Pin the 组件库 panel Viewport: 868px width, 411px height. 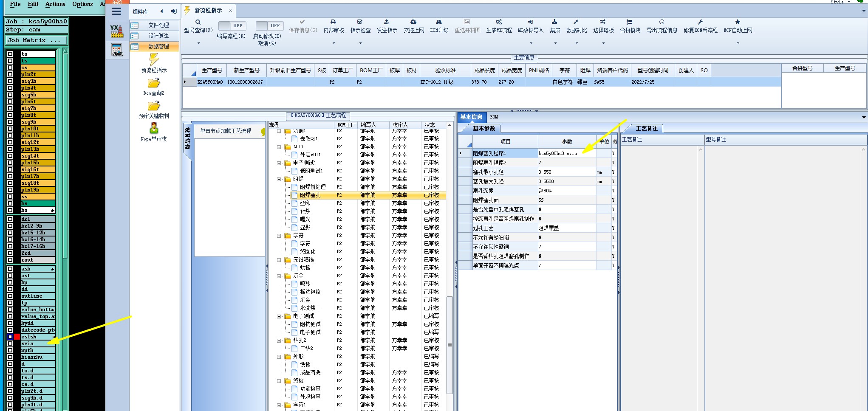click(x=173, y=11)
